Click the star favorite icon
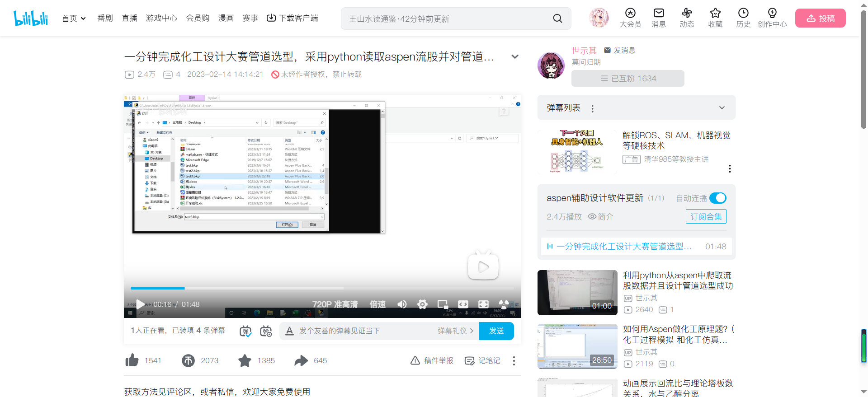The image size is (868, 397). coord(245,360)
